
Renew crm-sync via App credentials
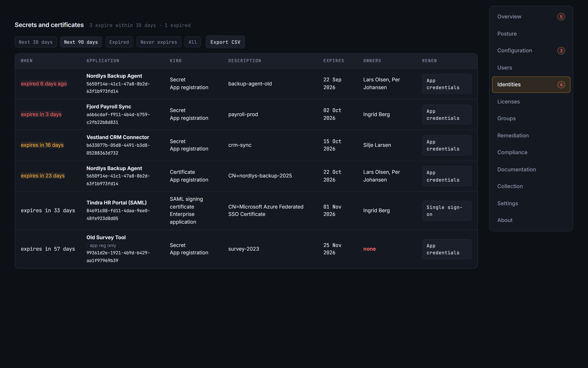point(447,145)
